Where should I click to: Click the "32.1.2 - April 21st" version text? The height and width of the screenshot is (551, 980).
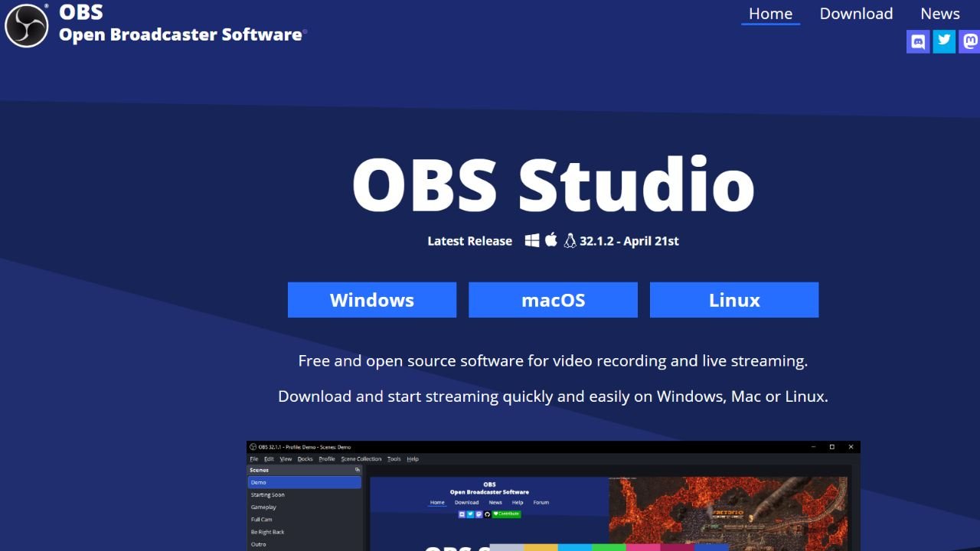629,241
